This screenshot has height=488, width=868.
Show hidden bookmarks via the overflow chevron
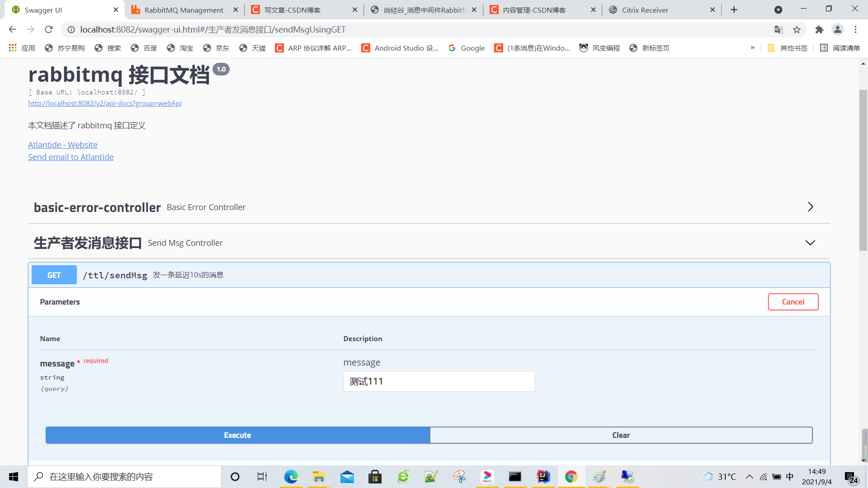tap(753, 48)
